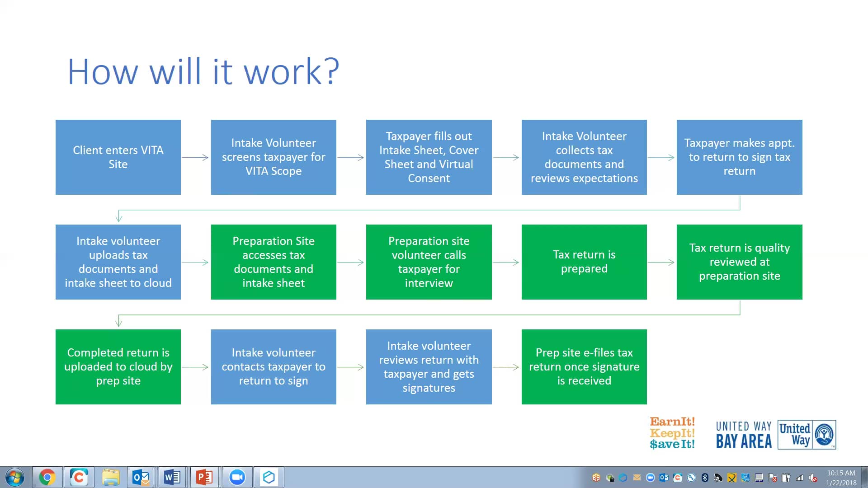Screen dimensions: 868x488
Task: Click the 'How will it work?' title
Action: point(203,71)
